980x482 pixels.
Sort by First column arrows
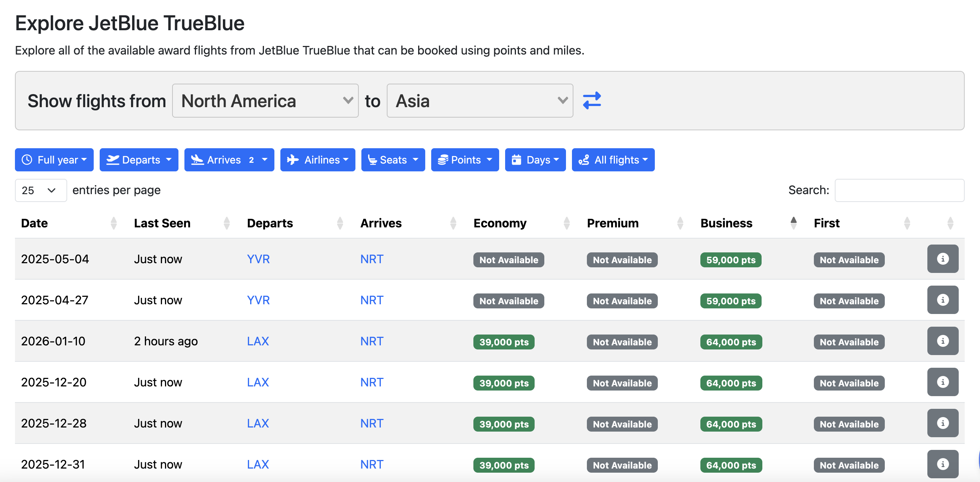pyautogui.click(x=907, y=223)
